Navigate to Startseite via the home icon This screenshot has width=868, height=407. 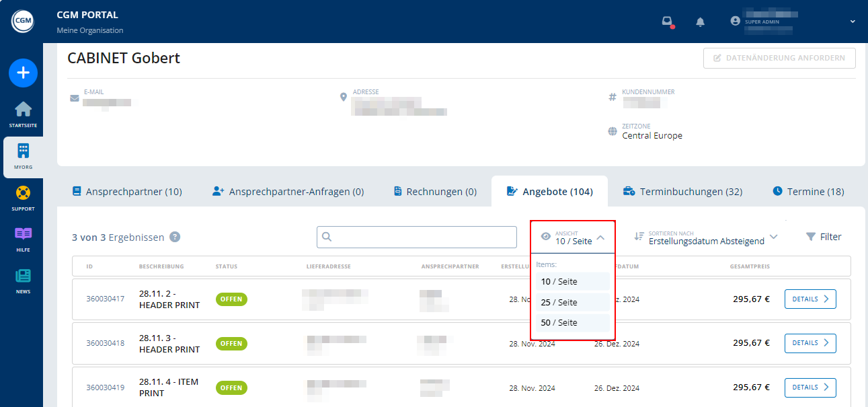[x=23, y=109]
